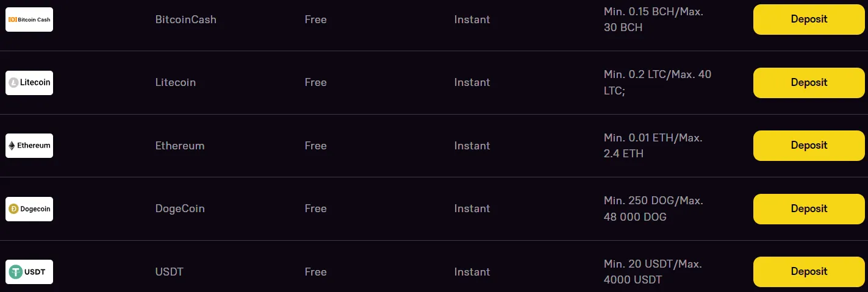Click the BCH min/max limits text

click(653, 20)
